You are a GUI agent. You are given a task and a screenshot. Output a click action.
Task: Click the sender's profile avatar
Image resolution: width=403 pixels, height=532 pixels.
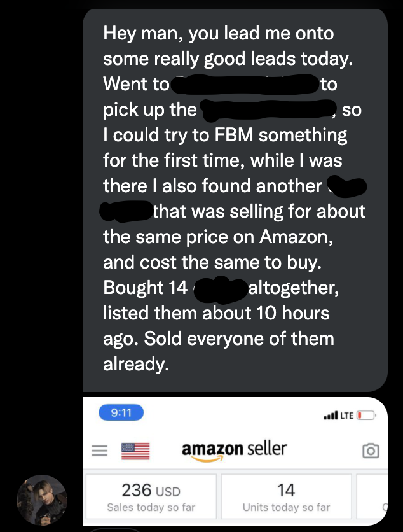(x=42, y=500)
